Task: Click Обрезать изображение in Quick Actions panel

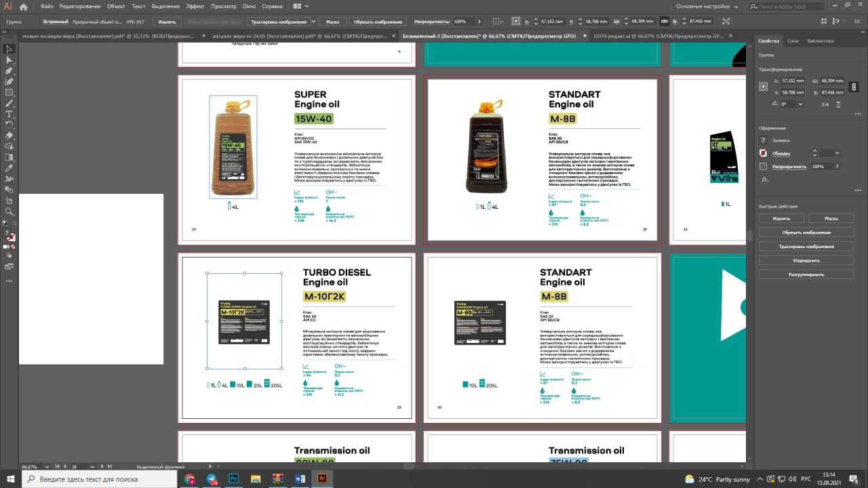Action: pos(806,232)
